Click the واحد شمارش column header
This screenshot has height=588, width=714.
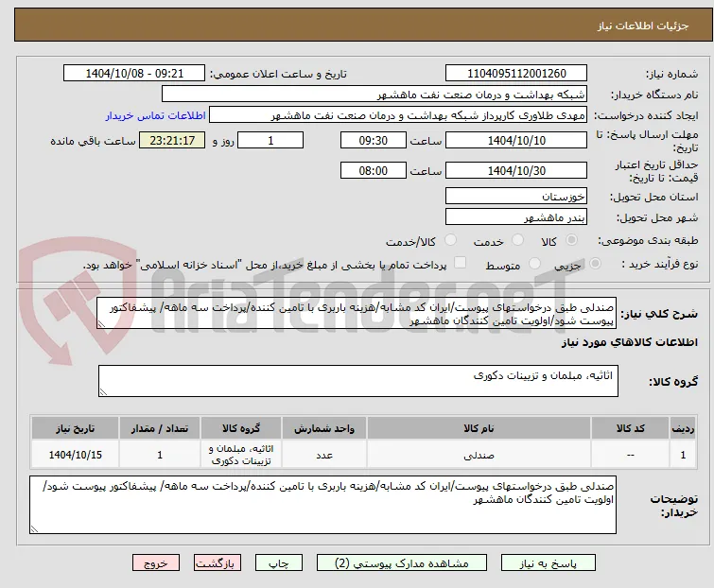pyautogui.click(x=324, y=428)
